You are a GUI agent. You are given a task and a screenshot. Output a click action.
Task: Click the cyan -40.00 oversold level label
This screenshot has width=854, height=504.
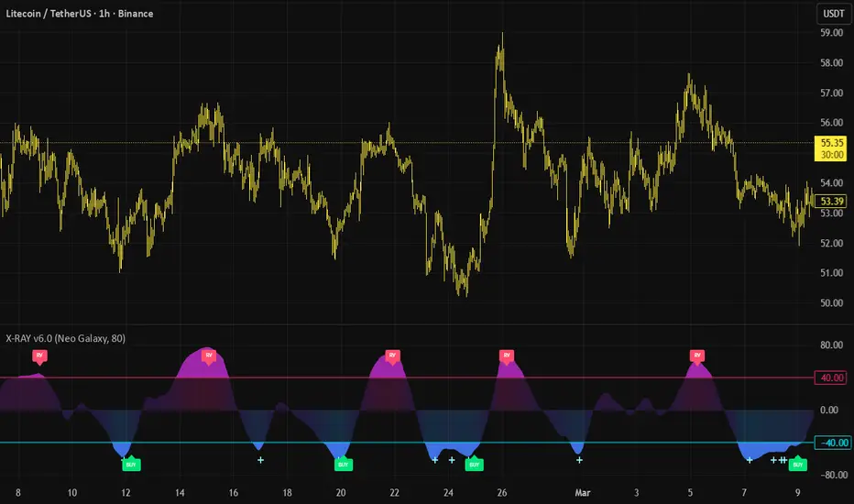point(833,443)
